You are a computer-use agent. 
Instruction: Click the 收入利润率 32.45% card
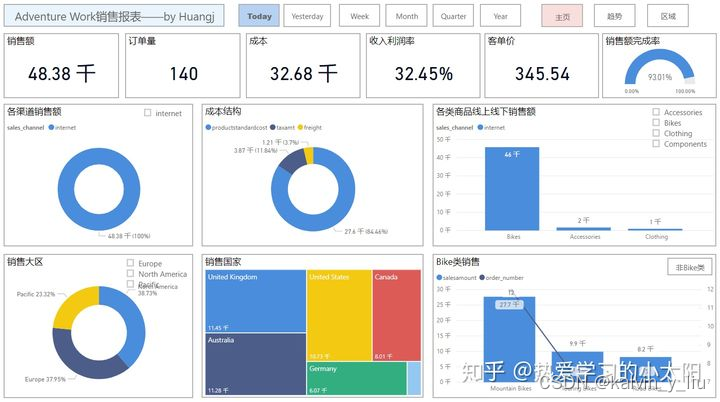(423, 65)
